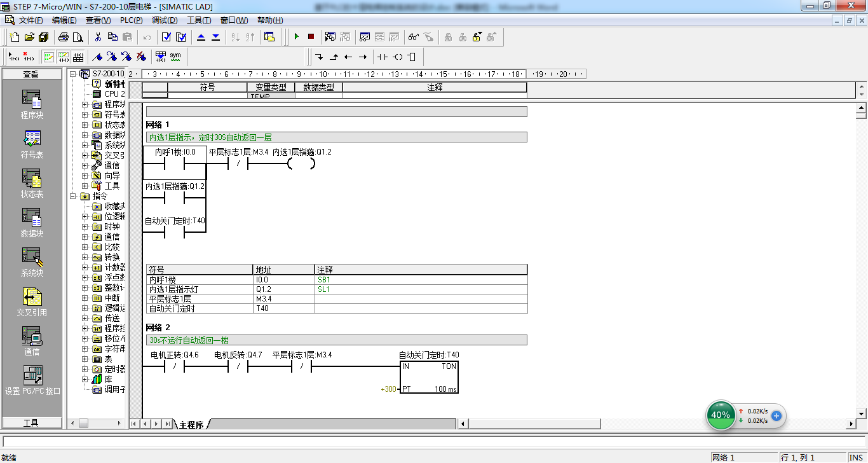The height and width of the screenshot is (463, 868).
Task: Expand the 传送 instruction folder
Action: 85,318
